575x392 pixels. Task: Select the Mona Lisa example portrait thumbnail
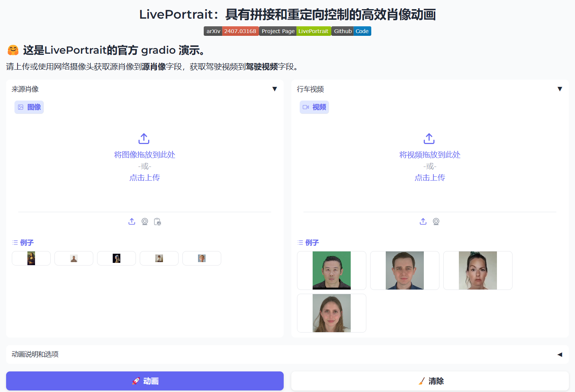coord(31,258)
